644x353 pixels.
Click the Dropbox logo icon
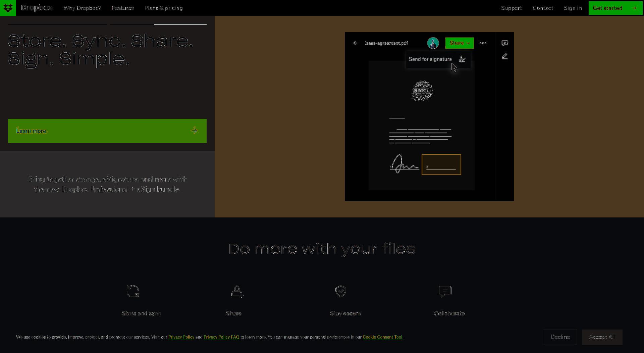tap(8, 8)
